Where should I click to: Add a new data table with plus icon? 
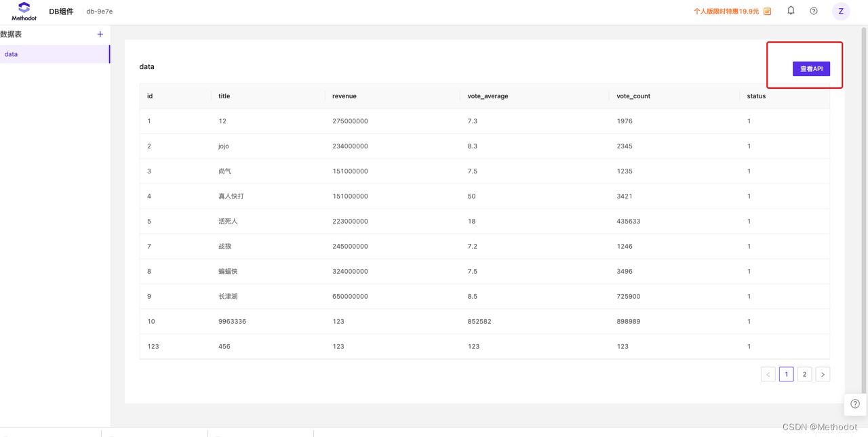coord(100,34)
